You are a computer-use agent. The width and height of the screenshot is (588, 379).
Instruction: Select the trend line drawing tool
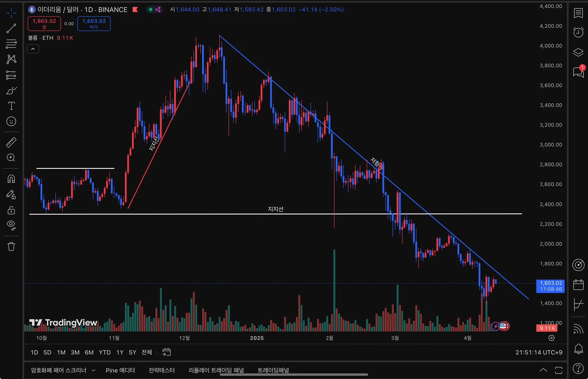click(x=11, y=28)
